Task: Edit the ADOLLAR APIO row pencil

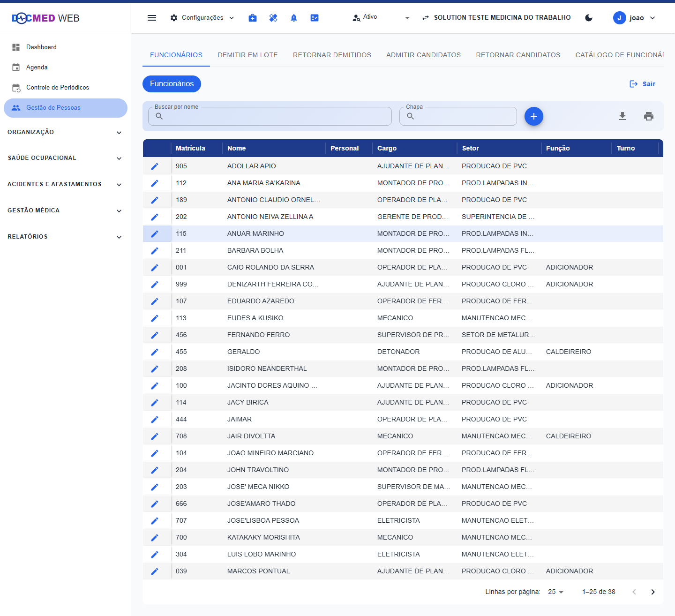Action: [155, 166]
